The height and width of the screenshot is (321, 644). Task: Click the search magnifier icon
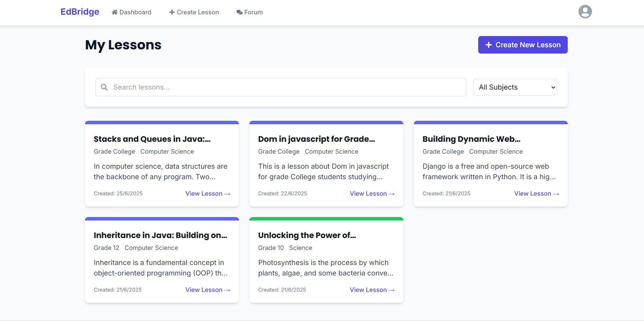(104, 87)
